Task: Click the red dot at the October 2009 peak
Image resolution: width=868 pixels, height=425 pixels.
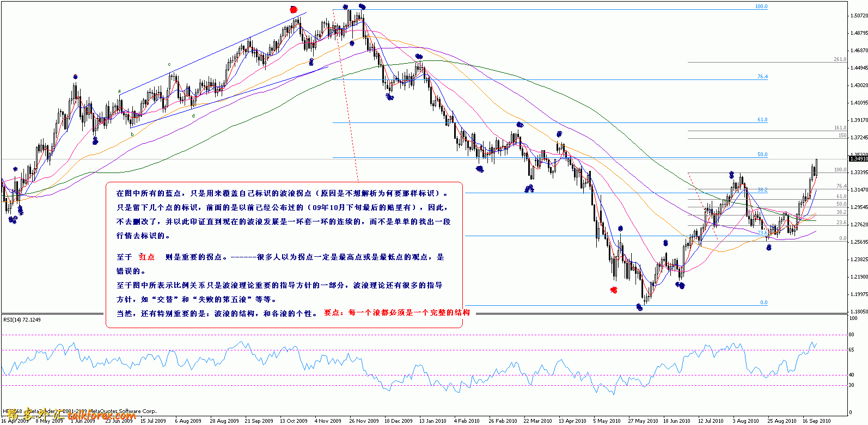Action: point(294,9)
